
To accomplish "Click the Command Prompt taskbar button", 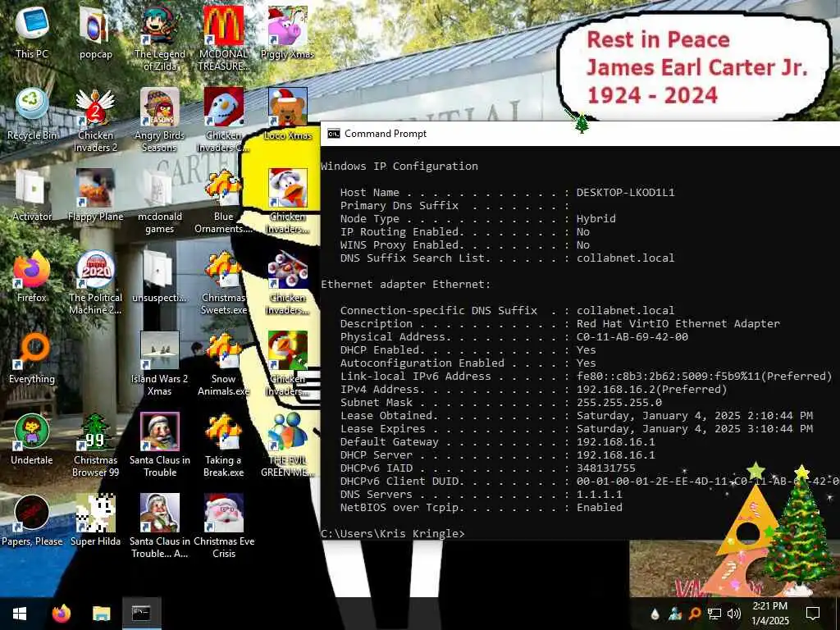I will pyautogui.click(x=141, y=614).
